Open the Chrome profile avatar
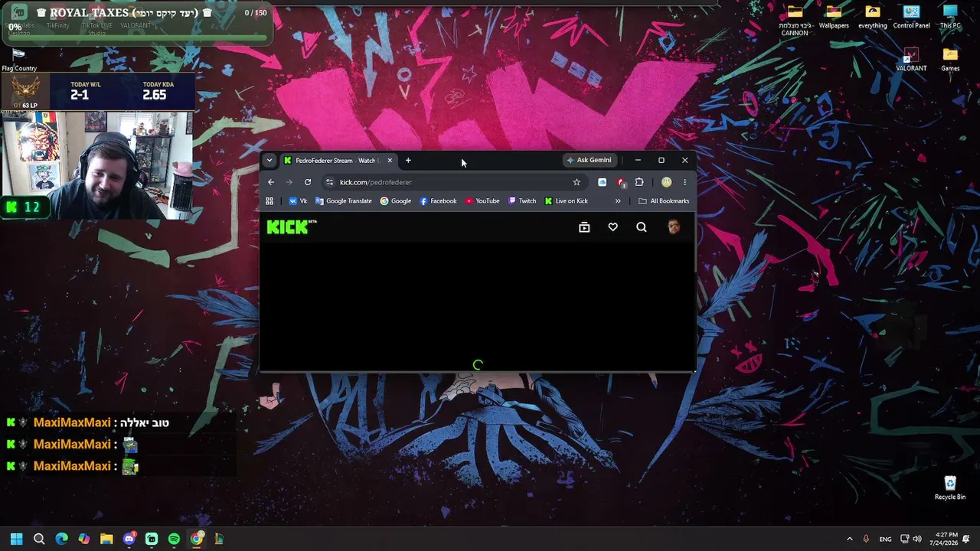This screenshot has height=551, width=980. coord(666,182)
